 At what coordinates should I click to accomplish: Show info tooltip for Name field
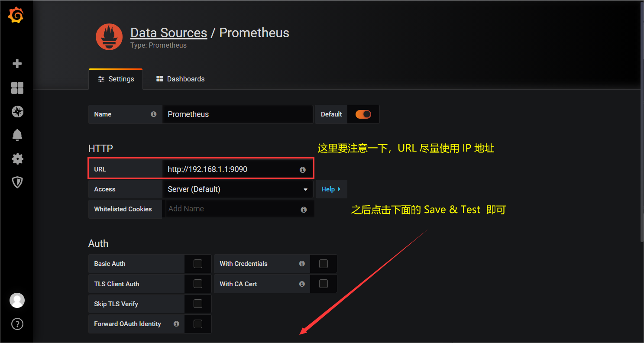(153, 114)
